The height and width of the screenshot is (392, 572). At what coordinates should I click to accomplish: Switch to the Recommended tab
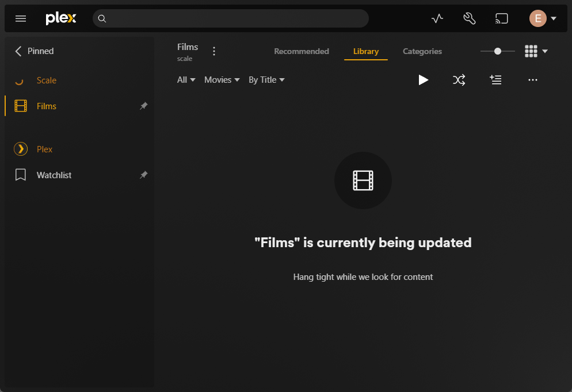(302, 51)
